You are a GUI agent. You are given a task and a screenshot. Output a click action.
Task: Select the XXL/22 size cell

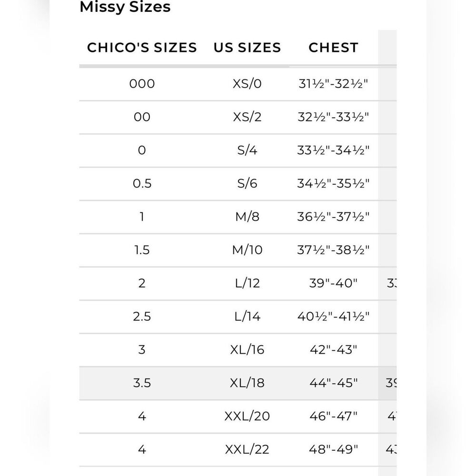[x=247, y=449]
